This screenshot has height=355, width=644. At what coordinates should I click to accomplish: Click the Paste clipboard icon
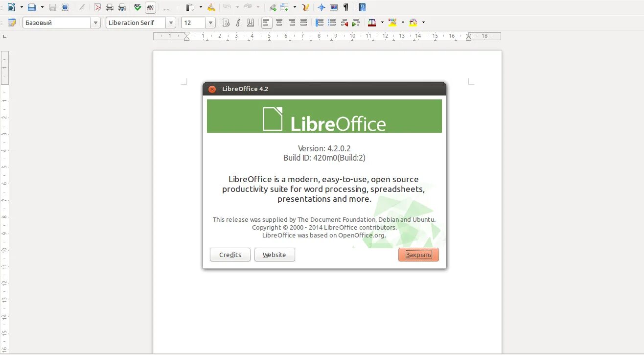tap(189, 7)
